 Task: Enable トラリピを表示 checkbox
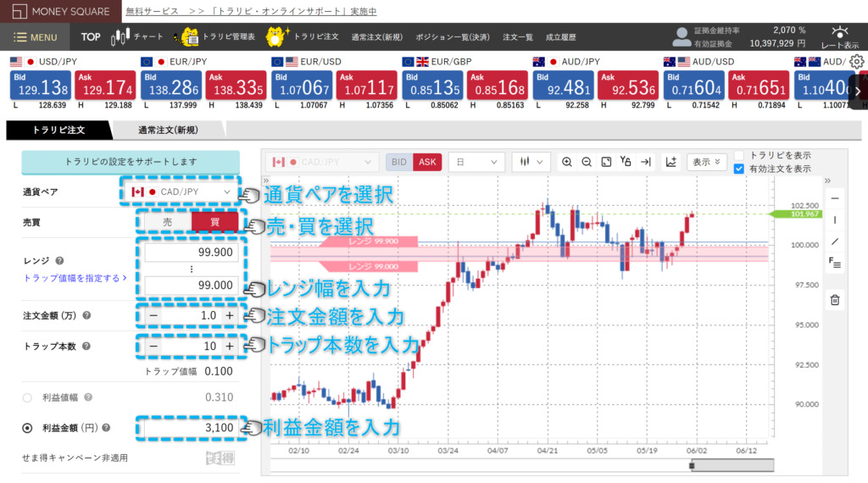[738, 155]
